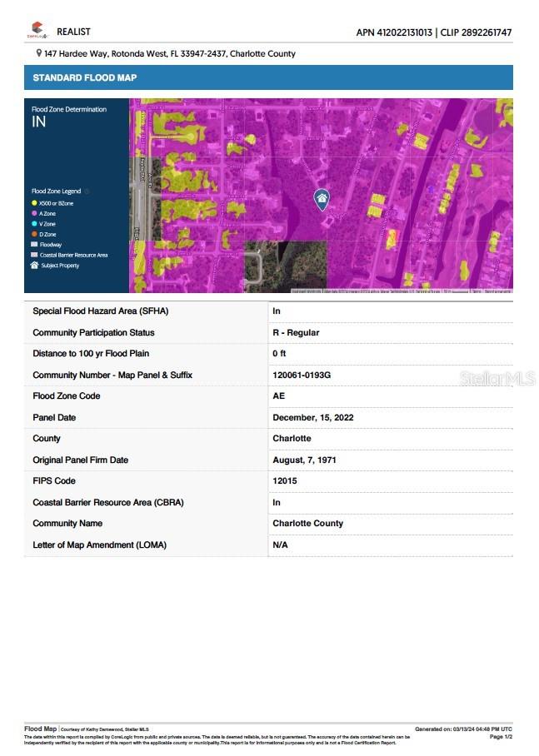Click the 12015 FIPS value
The image size is (539, 756).
285,480
